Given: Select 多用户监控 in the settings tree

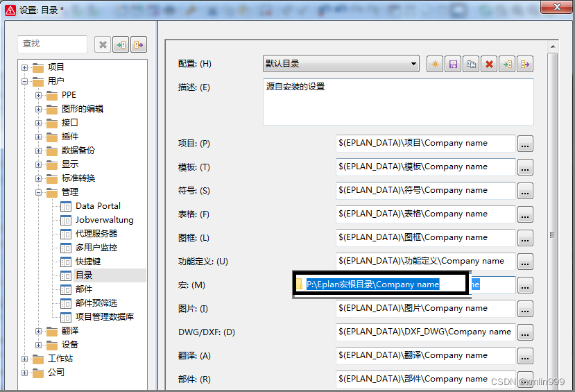Looking at the screenshot, I should pos(96,248).
